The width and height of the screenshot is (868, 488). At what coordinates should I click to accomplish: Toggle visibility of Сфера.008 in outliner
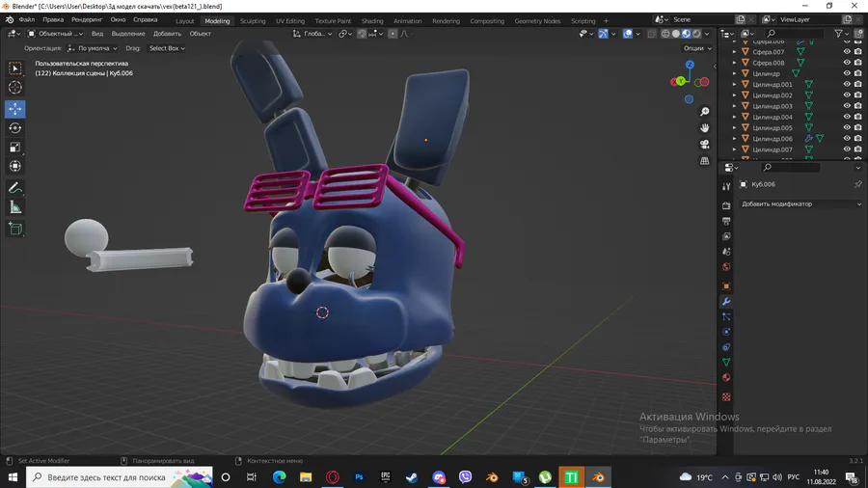847,63
